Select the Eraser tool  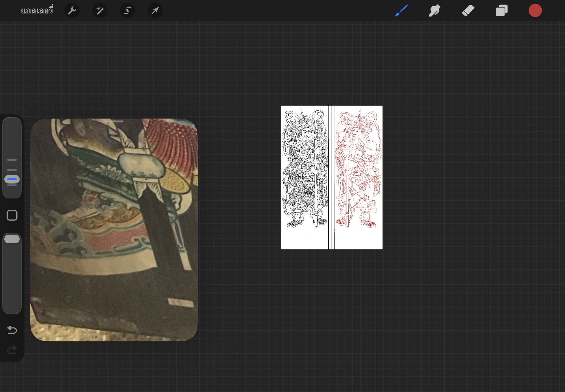(468, 11)
